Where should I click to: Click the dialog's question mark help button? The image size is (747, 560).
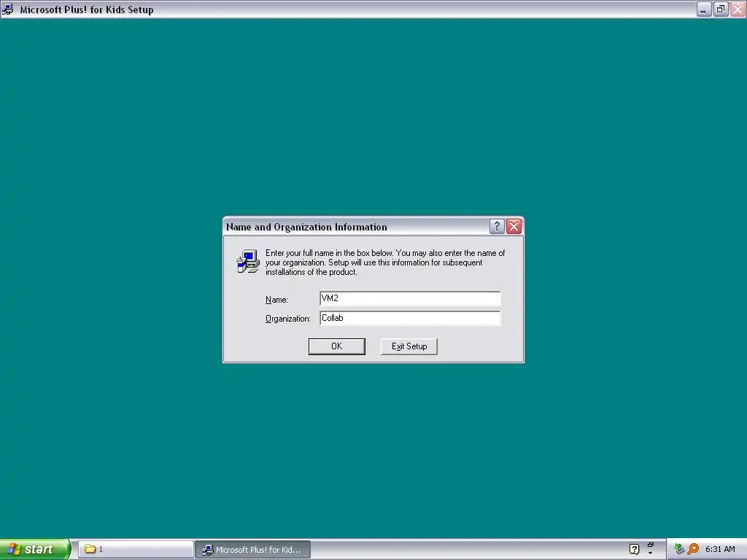496,227
